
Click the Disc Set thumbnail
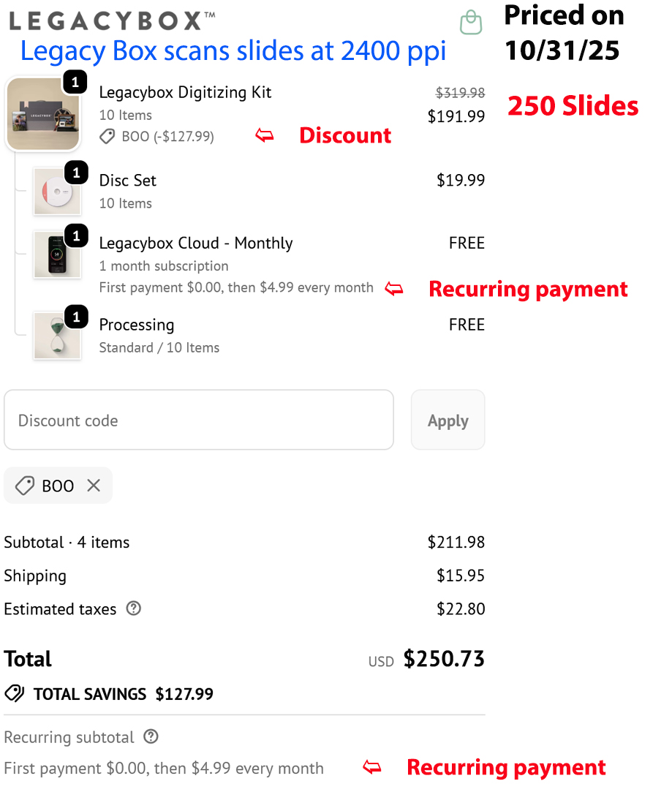[57, 192]
